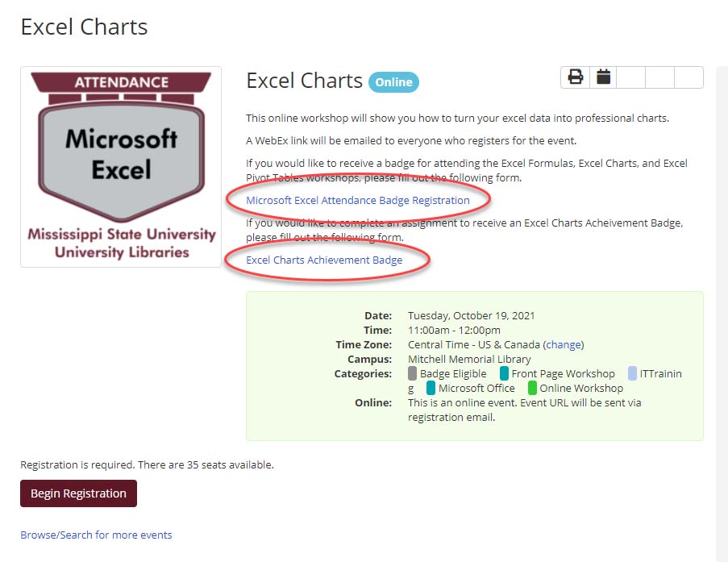This screenshot has width=728, height=562.
Task: Click the top Excel Charts page heading
Action: (x=84, y=27)
